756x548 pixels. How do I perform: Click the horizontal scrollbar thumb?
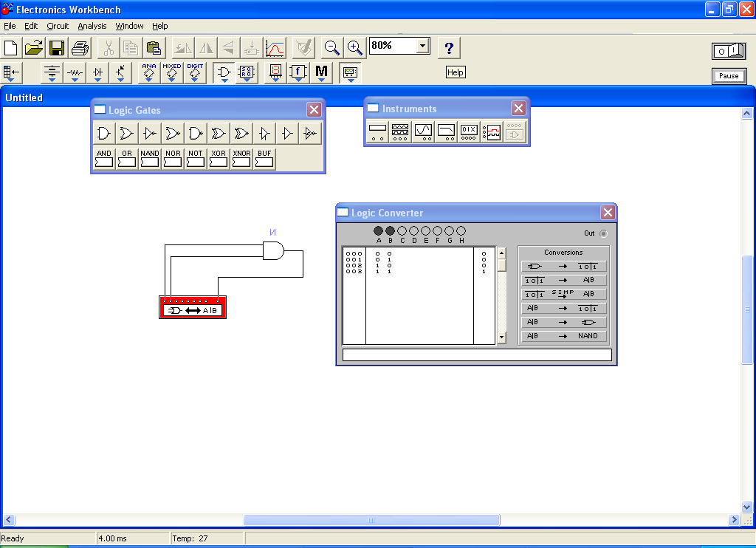pos(371,520)
